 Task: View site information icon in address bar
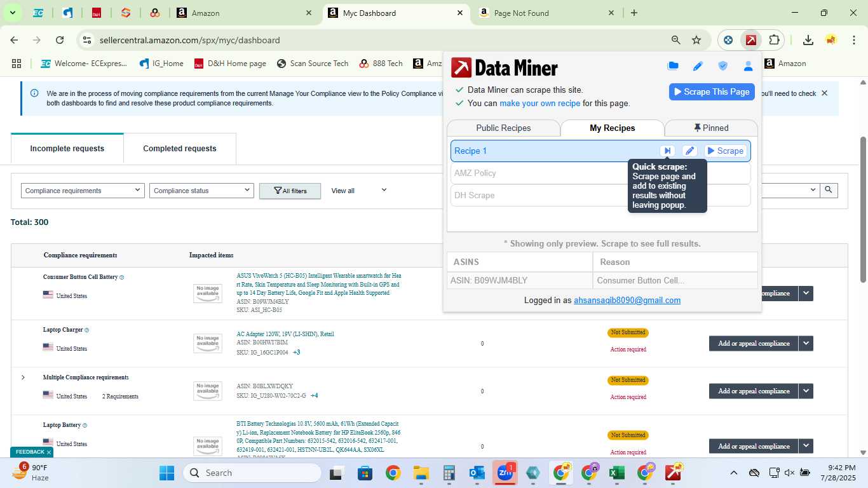tap(87, 40)
